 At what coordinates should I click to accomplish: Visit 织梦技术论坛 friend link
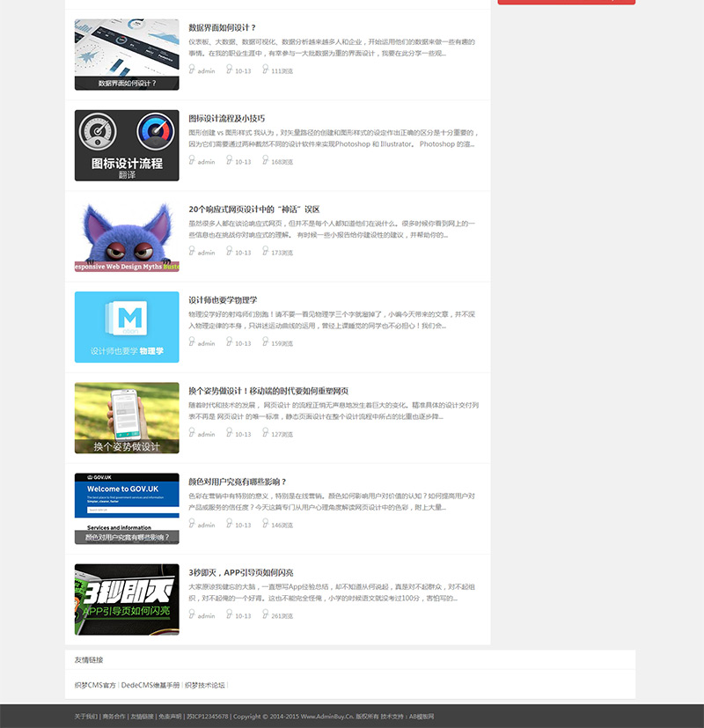pos(205,685)
